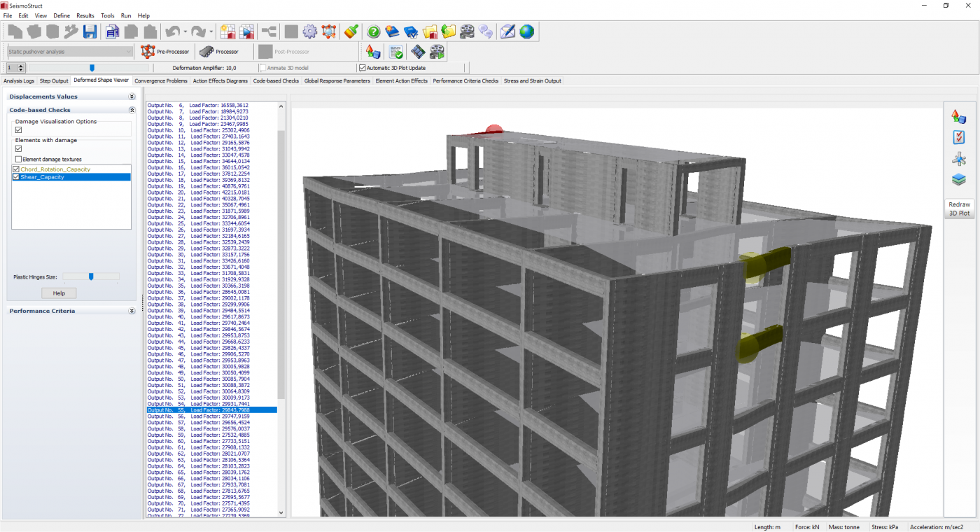Viewport: 980px width, 532px height.
Task: Click the Plastic Hinges Size slider
Action: click(90, 277)
